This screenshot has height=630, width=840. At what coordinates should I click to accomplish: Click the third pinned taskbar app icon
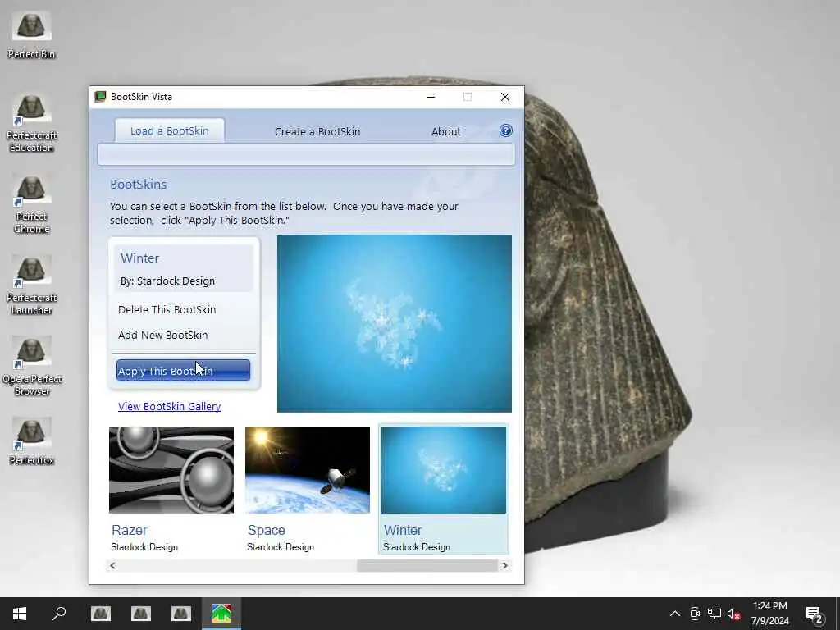pos(181,614)
